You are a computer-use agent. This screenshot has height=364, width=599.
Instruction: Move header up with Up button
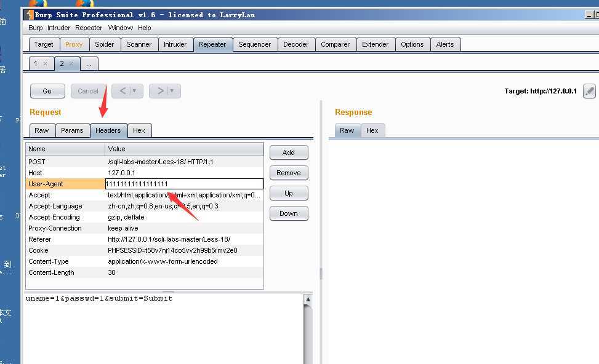pos(289,193)
